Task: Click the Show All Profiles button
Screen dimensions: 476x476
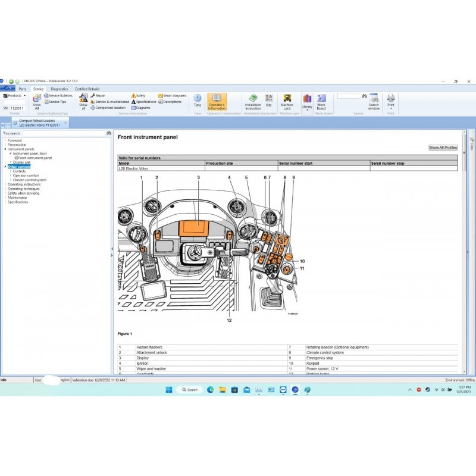Action: click(x=444, y=148)
